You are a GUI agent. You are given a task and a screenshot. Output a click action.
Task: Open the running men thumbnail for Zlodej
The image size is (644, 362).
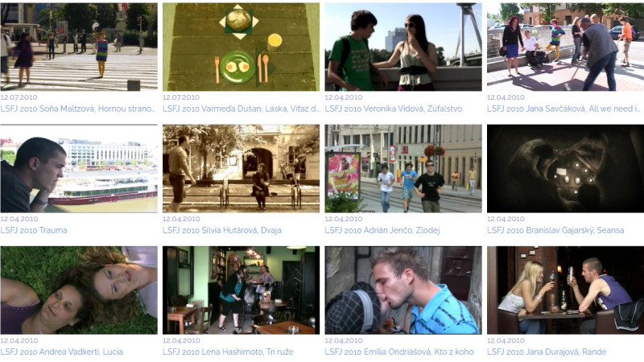click(x=403, y=169)
